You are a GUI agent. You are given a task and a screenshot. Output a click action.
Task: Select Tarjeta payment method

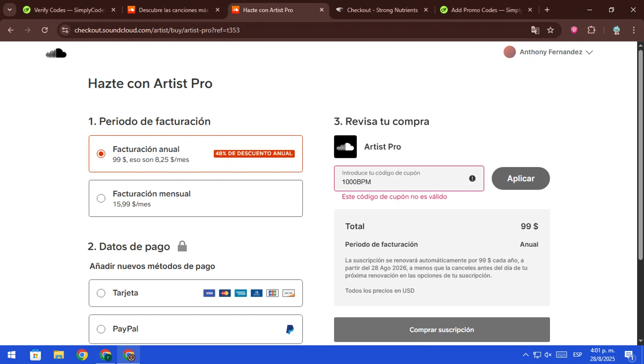(101, 293)
